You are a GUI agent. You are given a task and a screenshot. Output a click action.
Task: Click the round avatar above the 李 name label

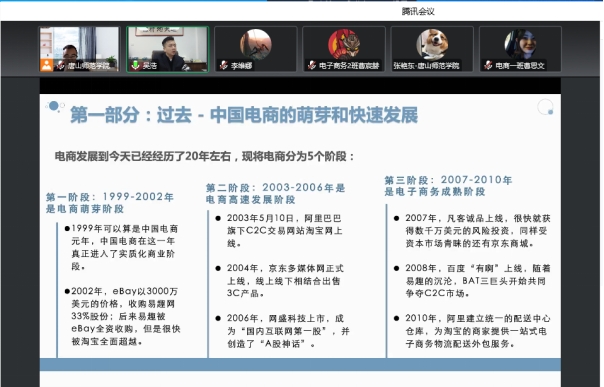click(x=256, y=44)
